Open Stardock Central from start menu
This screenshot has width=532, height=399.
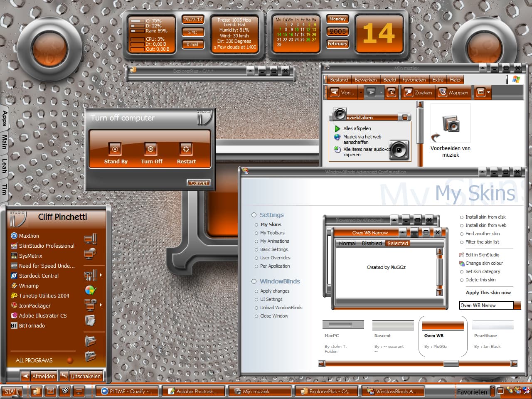[x=34, y=276]
